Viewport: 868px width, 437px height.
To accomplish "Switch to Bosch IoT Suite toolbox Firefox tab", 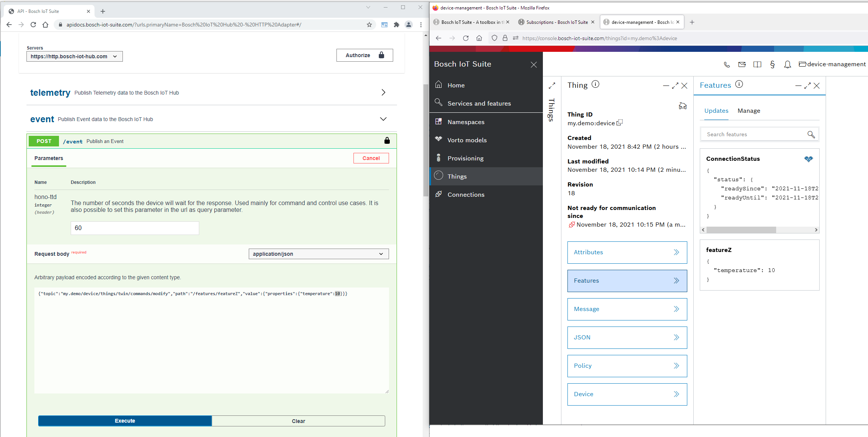I will (471, 22).
